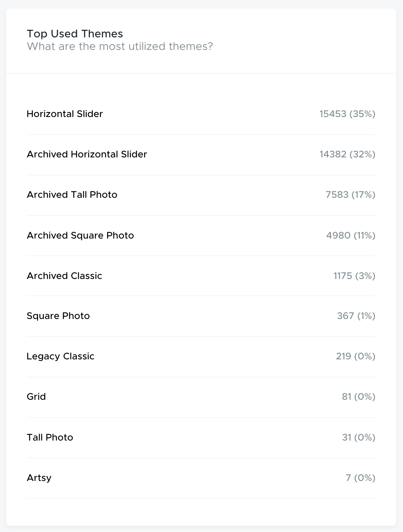Click the most utilized themes subtitle
Screen dimensions: 403x532
point(120,46)
